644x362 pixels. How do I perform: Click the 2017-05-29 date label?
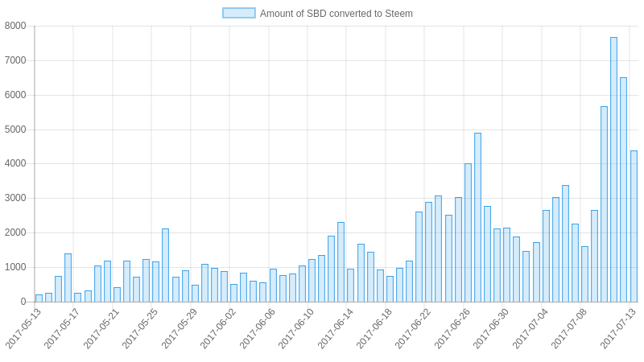pos(180,329)
